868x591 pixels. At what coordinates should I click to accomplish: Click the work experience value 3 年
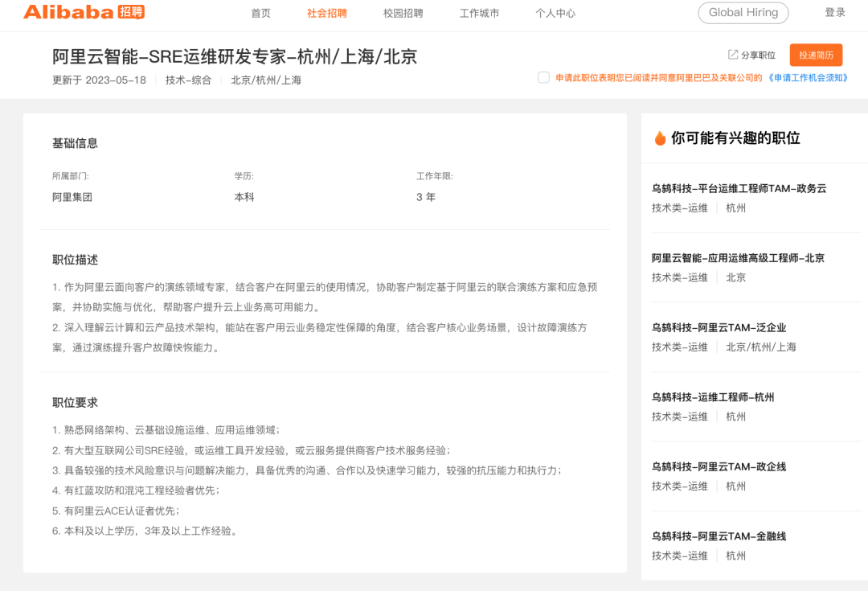[426, 197]
